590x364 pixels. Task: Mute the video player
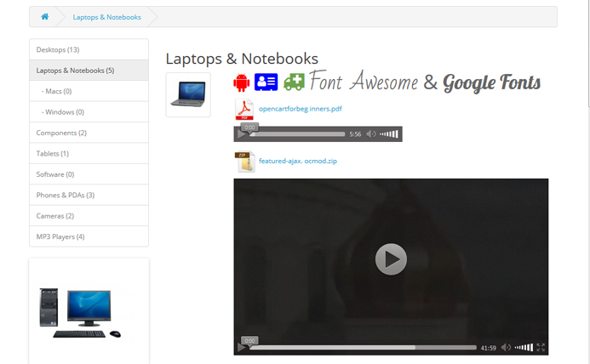[506, 348]
